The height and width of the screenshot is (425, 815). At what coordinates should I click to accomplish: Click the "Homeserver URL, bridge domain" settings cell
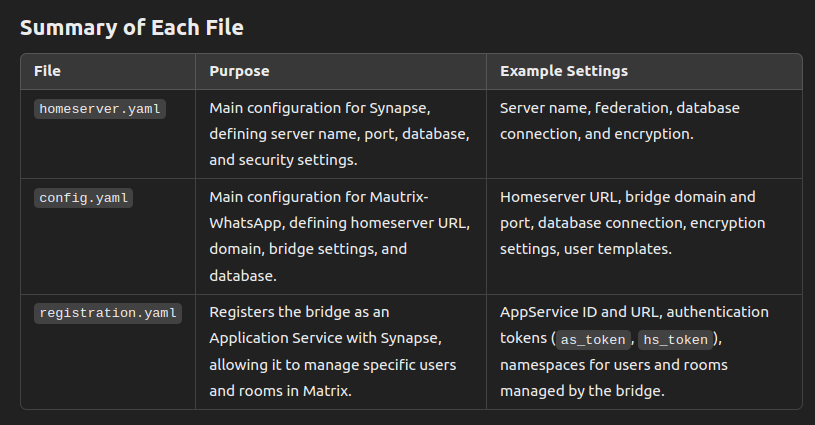click(x=644, y=236)
